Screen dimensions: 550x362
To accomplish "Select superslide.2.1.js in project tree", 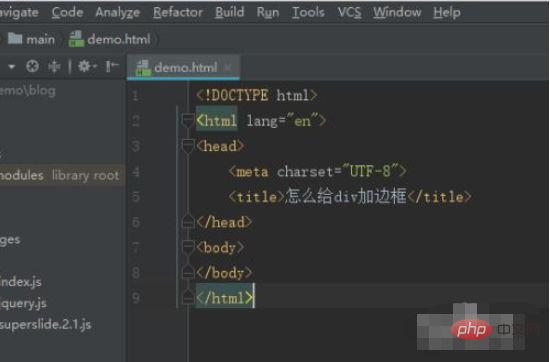I will (46, 324).
